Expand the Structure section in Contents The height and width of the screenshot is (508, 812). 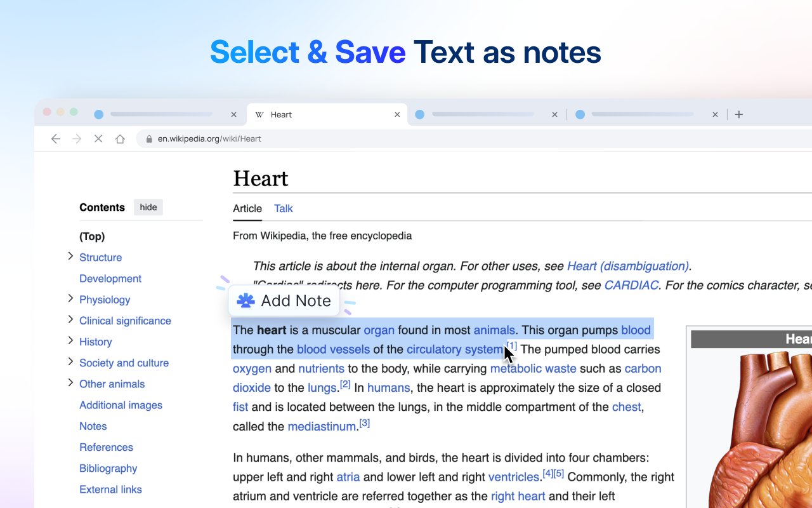(x=70, y=256)
